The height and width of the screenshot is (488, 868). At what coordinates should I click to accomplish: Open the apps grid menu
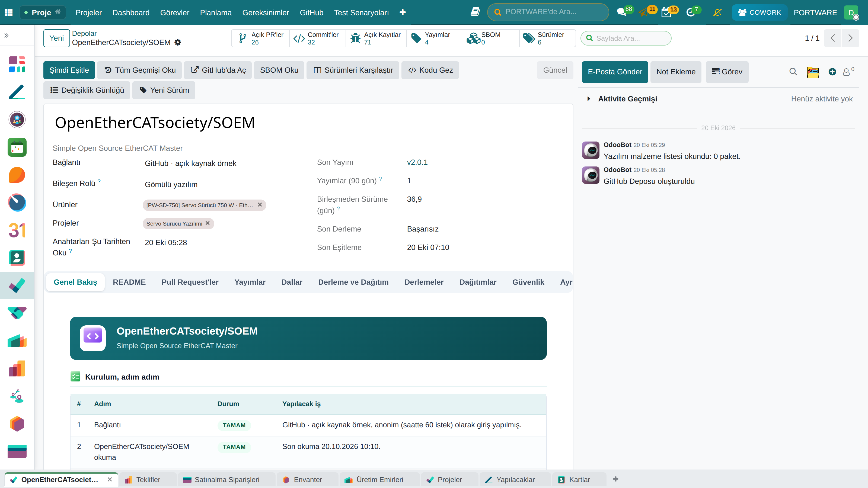(9, 12)
